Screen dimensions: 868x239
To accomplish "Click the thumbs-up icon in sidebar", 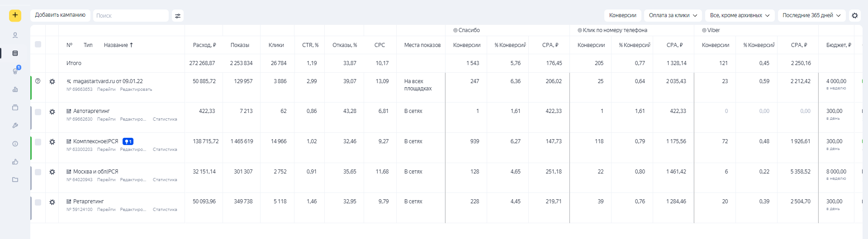I will coord(15,162).
